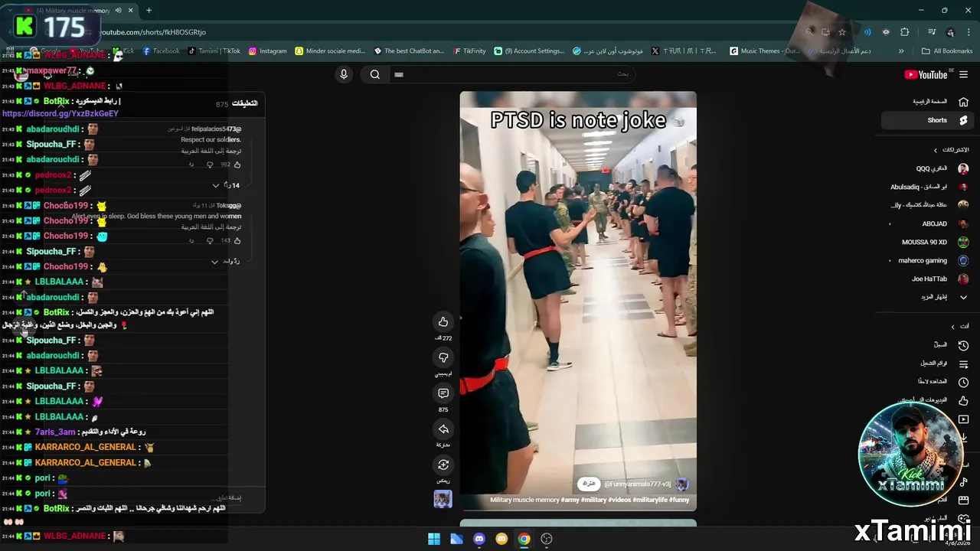Open the Facebook bookmark
This screenshot has width=980, height=551.
[161, 51]
